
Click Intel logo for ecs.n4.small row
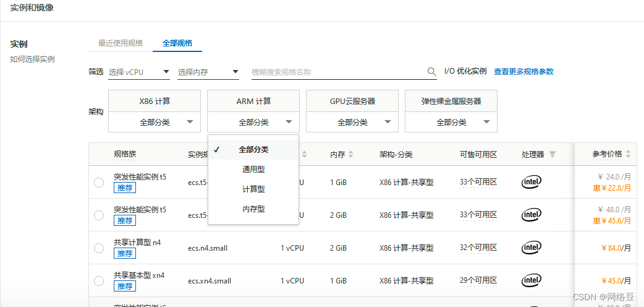532,248
